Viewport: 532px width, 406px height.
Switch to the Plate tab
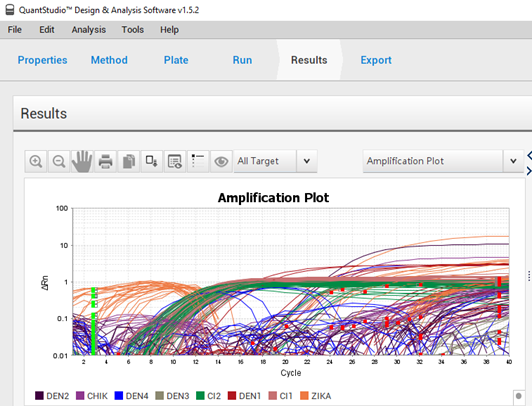click(x=176, y=60)
